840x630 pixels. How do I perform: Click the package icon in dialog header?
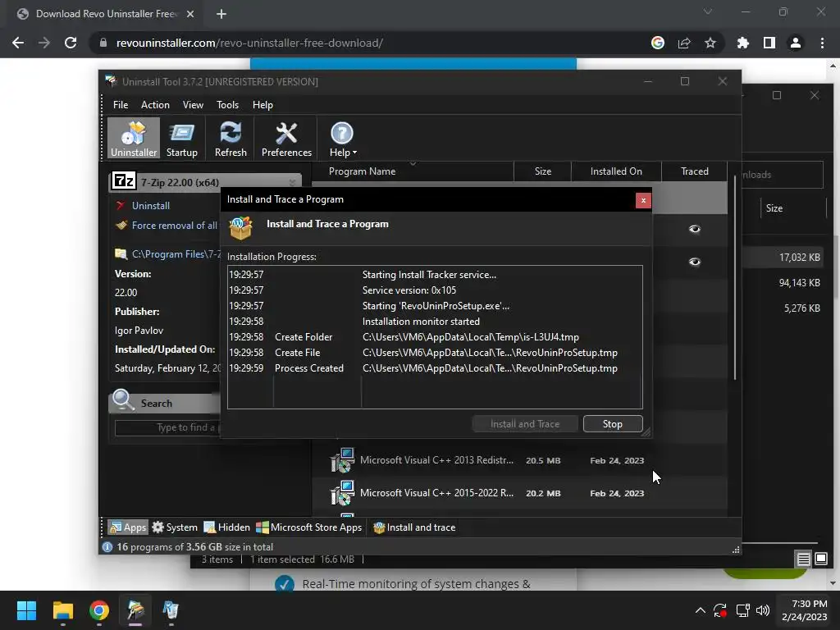point(240,228)
